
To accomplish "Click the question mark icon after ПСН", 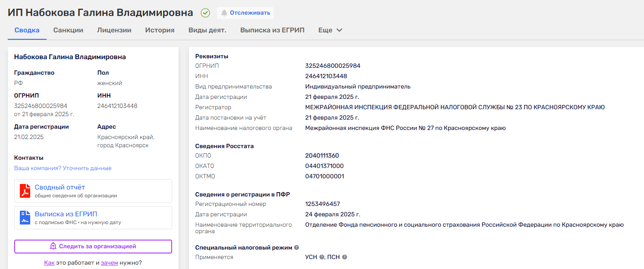I will (x=345, y=257).
